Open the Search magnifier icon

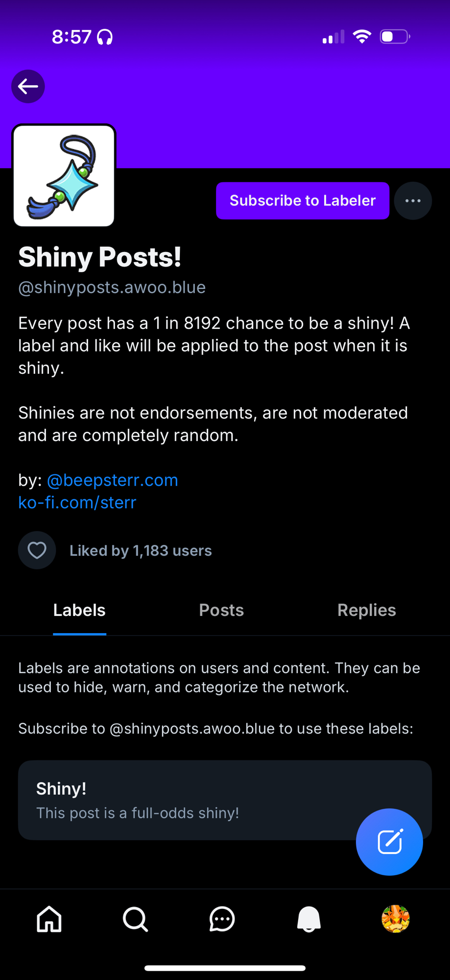click(136, 919)
